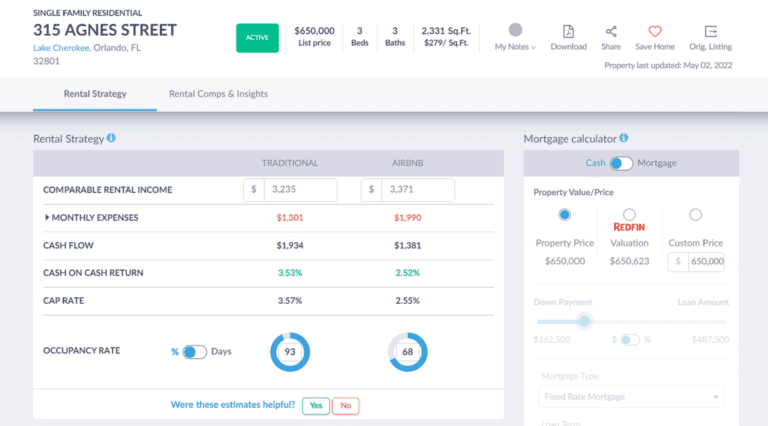The height and width of the screenshot is (426, 768).
Task: Toggle the Cash / Mortgage switch
Action: pos(621,163)
